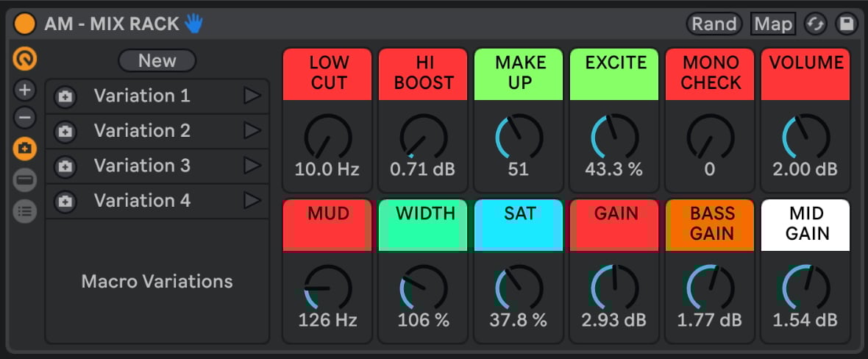Click the 37.8 % value
The width and height of the screenshot is (868, 359).
tap(518, 320)
